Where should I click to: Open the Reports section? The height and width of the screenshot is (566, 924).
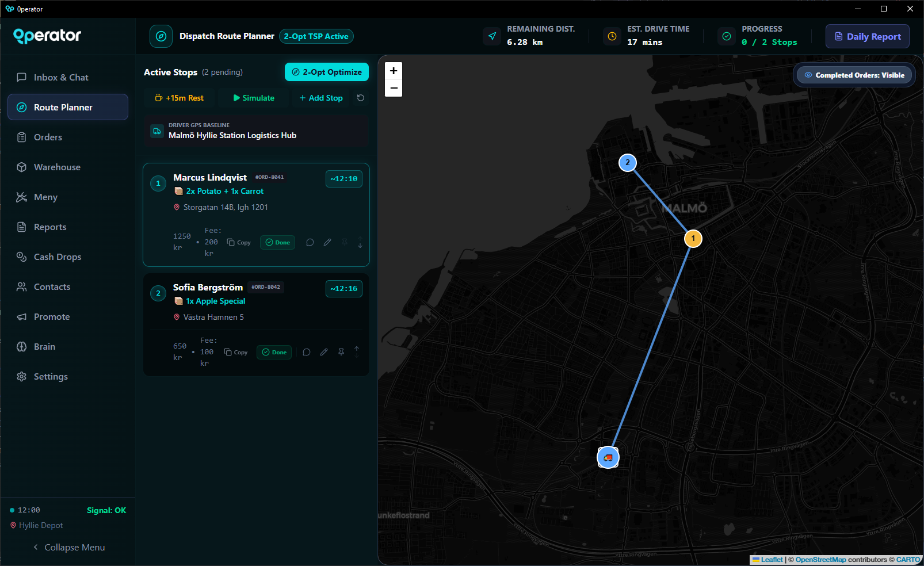[x=68, y=227]
